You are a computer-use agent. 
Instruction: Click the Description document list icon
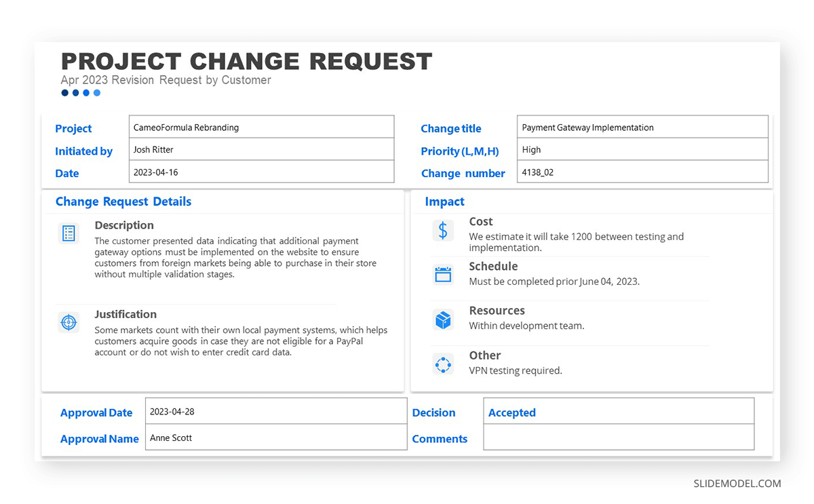69,233
